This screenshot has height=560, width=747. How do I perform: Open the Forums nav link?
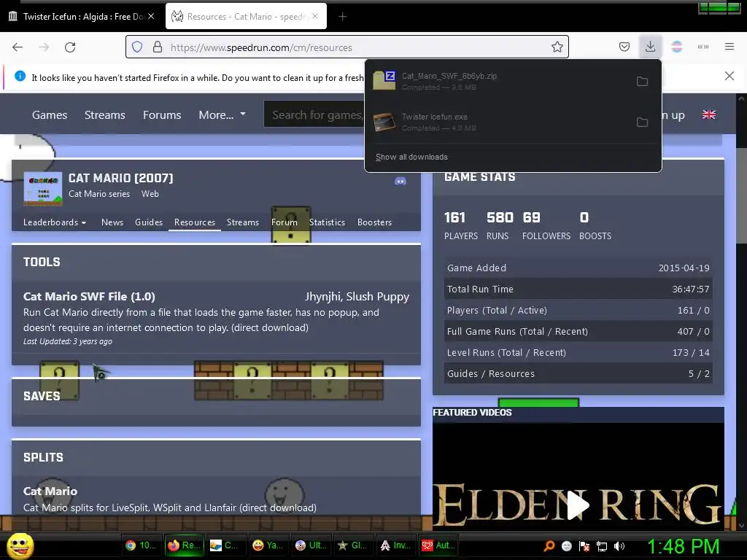pyautogui.click(x=162, y=114)
